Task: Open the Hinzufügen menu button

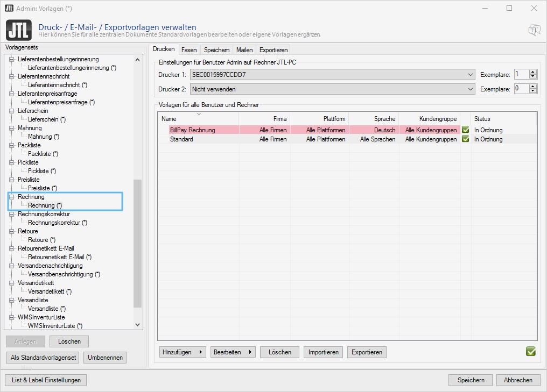Action: (x=183, y=352)
